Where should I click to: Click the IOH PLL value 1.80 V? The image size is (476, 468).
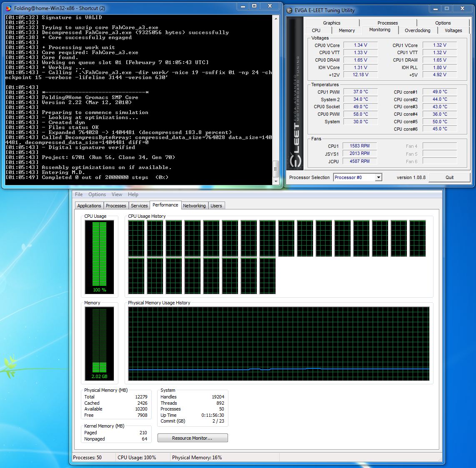click(440, 67)
